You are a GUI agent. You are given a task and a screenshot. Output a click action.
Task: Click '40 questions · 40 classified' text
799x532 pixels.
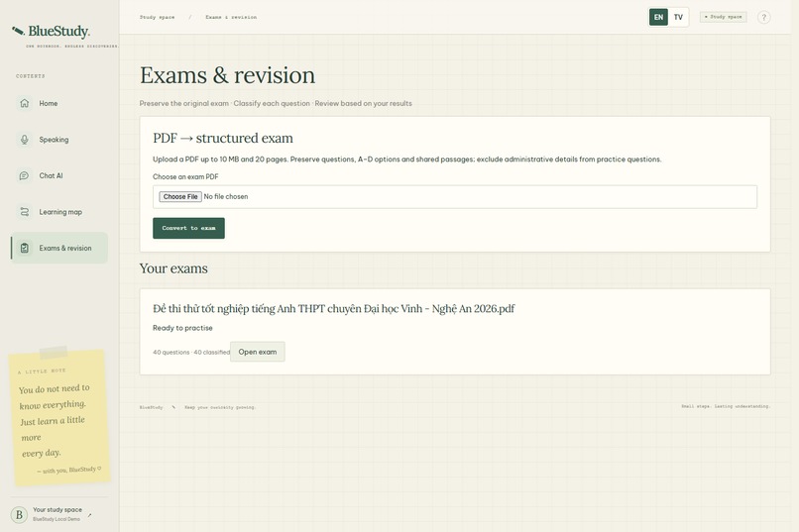click(191, 352)
